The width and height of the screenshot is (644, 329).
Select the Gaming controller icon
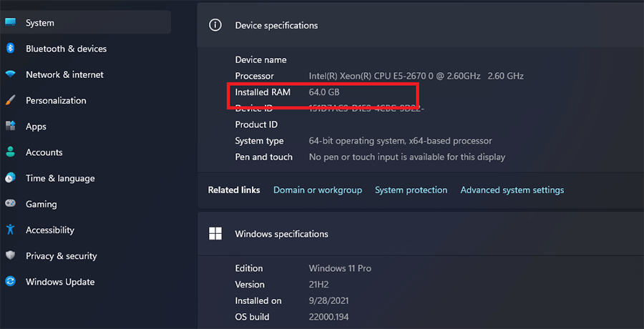click(10, 204)
